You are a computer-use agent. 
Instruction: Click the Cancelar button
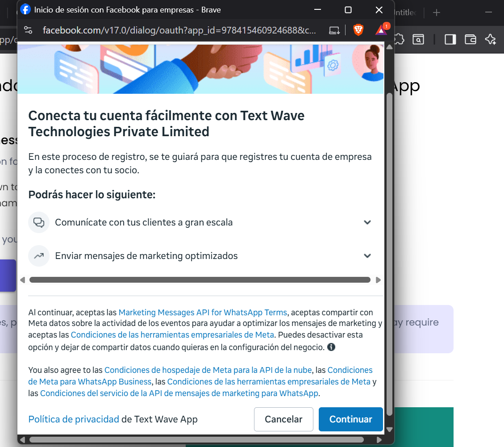coord(283,419)
